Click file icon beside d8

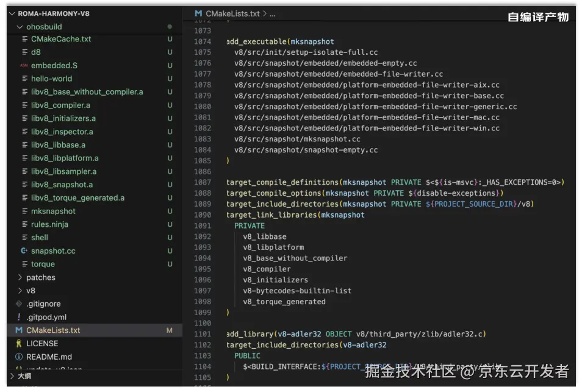pyautogui.click(x=25, y=52)
